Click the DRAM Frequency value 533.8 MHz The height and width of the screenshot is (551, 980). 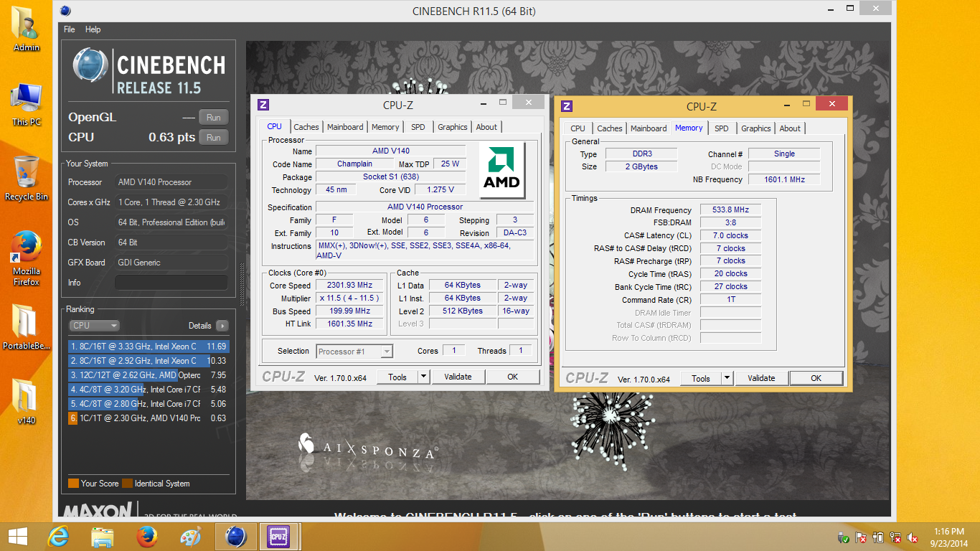730,209
